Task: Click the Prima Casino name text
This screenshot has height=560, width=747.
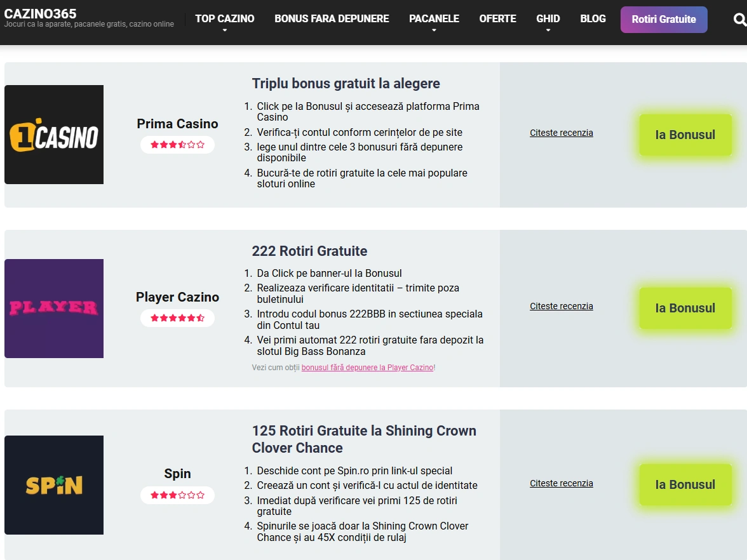Action: coord(177,124)
